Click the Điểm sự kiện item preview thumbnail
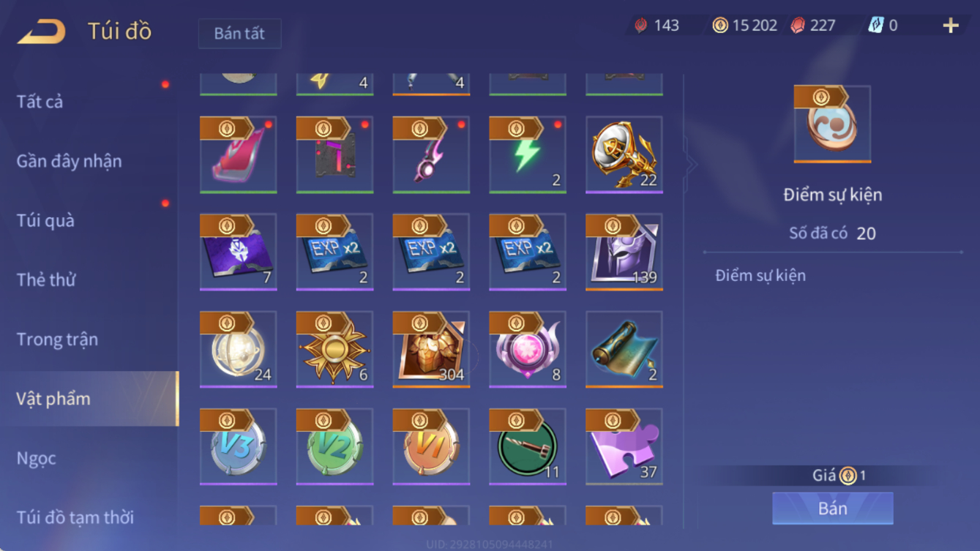 pyautogui.click(x=832, y=124)
